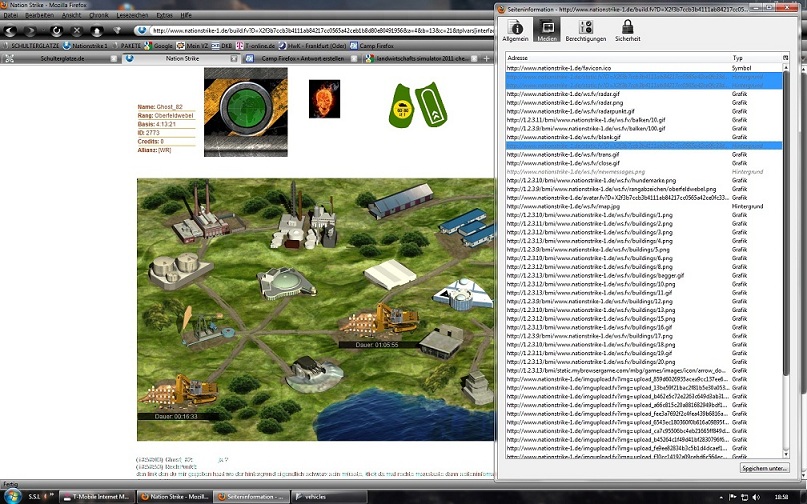The height and width of the screenshot is (504, 807).
Task: Sort media list by Adresse column
Action: tap(600, 58)
